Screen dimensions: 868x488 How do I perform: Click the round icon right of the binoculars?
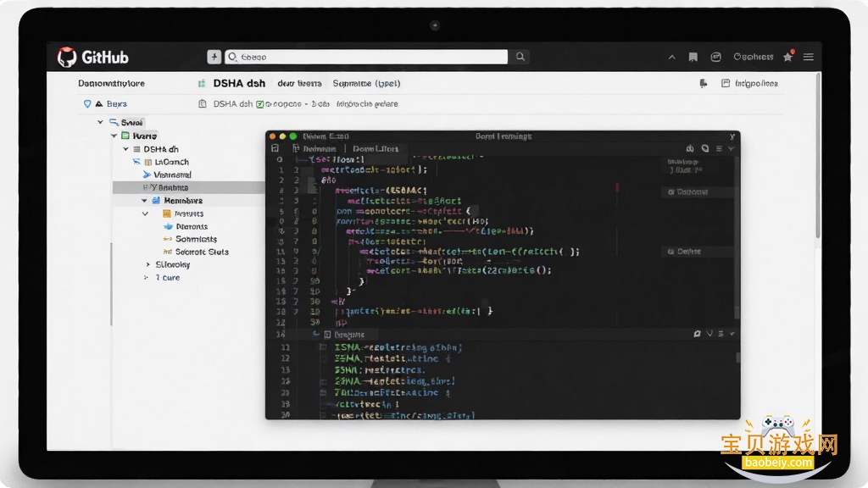(x=705, y=148)
